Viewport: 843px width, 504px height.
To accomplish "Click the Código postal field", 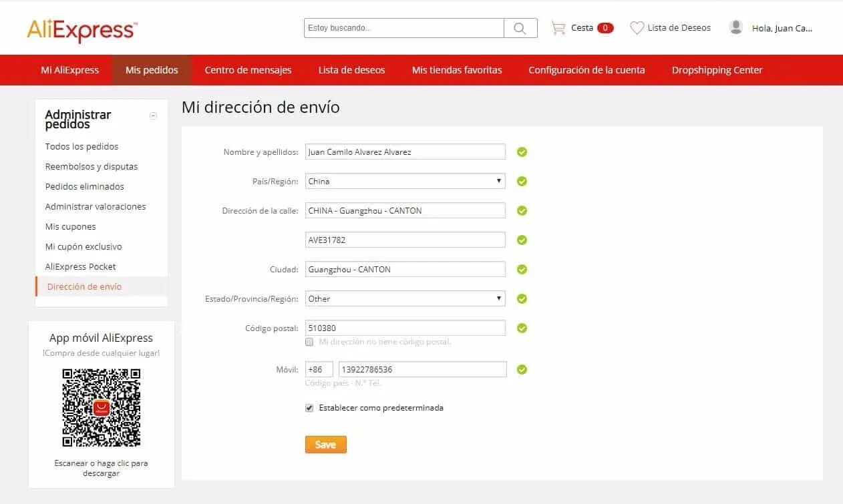I will 405,328.
